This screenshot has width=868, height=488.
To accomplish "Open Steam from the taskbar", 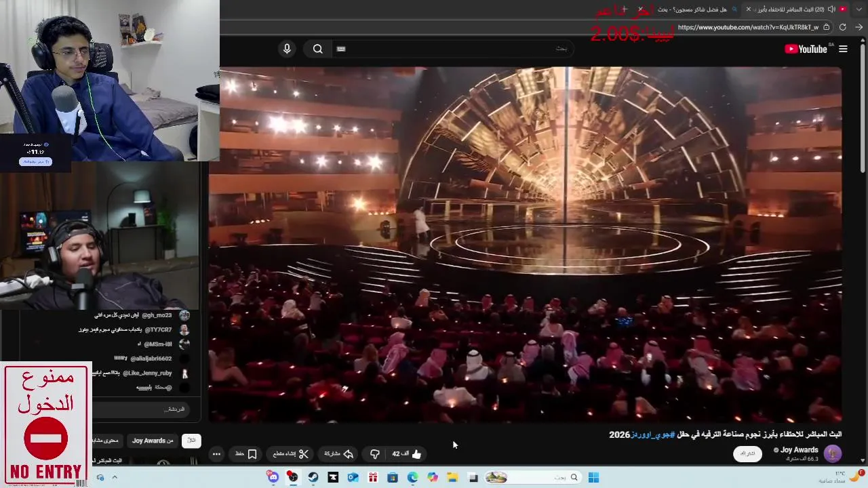I will 313,478.
